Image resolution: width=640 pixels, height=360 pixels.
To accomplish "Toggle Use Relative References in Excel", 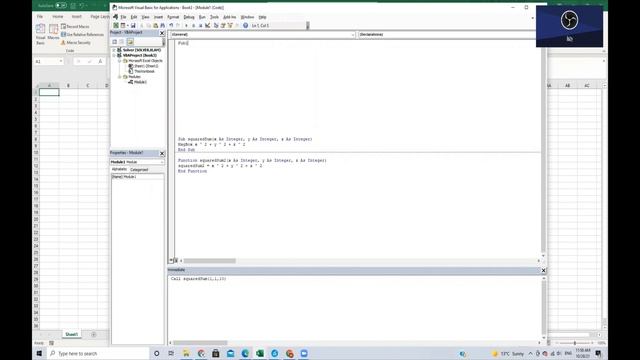I will [x=82, y=35].
